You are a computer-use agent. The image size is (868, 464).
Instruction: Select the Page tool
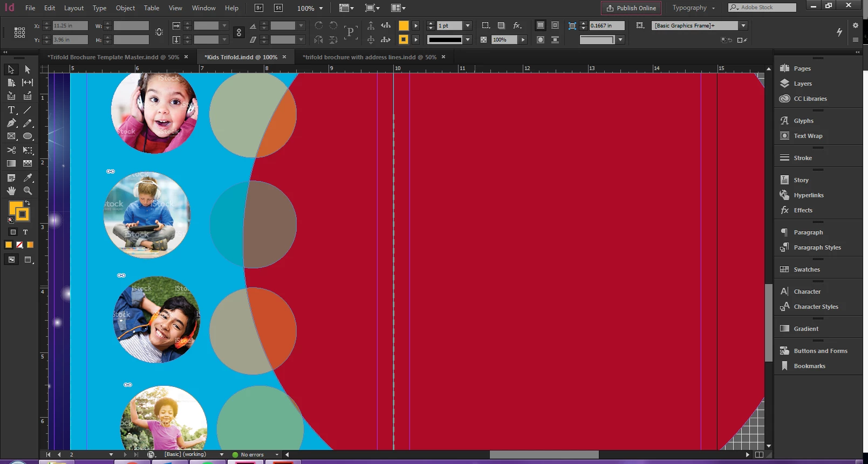coord(11,82)
